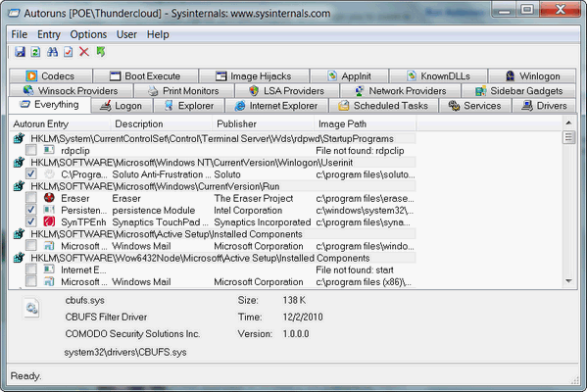The height and width of the screenshot is (392, 587).
Task: Click the Internet E... entry icon
Action: point(49,269)
